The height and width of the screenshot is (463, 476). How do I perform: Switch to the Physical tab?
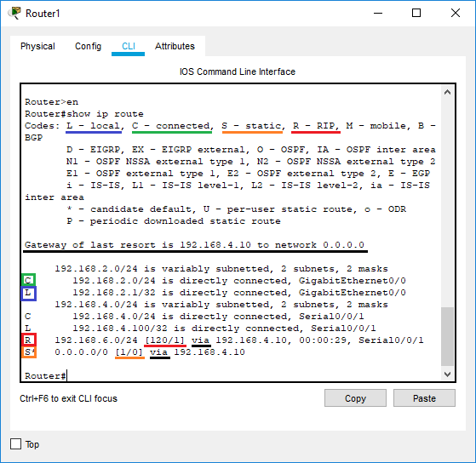pyautogui.click(x=37, y=46)
